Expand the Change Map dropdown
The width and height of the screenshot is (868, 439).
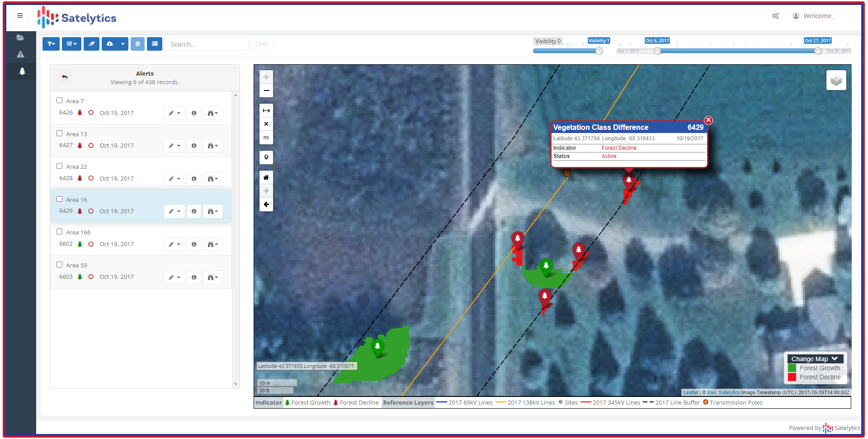(814, 359)
